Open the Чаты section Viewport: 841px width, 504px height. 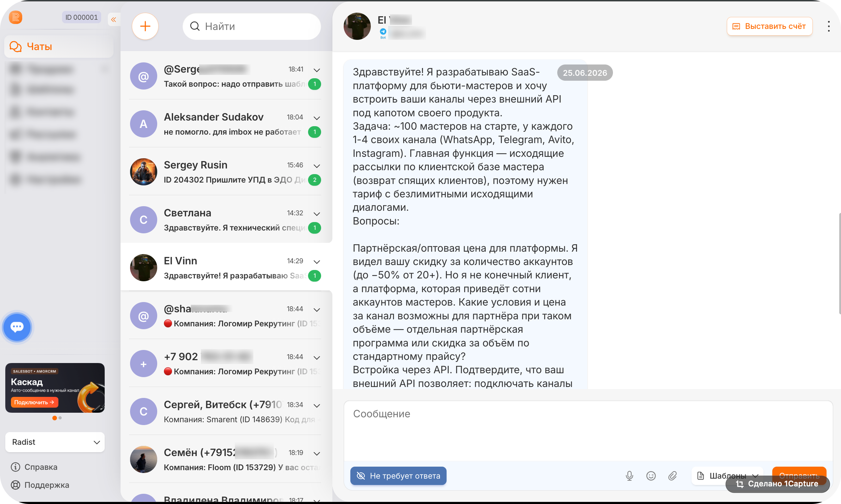pyautogui.click(x=59, y=47)
